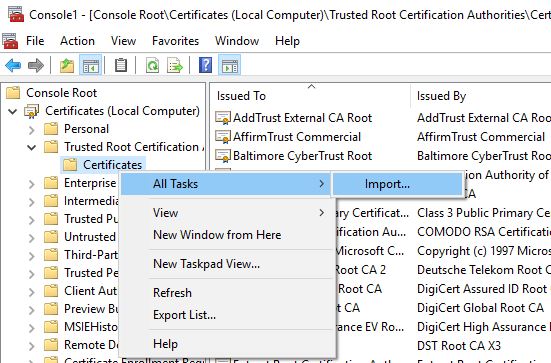The width and height of the screenshot is (551, 363).
Task: Click the MMC toolbox icon beside File menu
Action: pyautogui.click(x=10, y=41)
